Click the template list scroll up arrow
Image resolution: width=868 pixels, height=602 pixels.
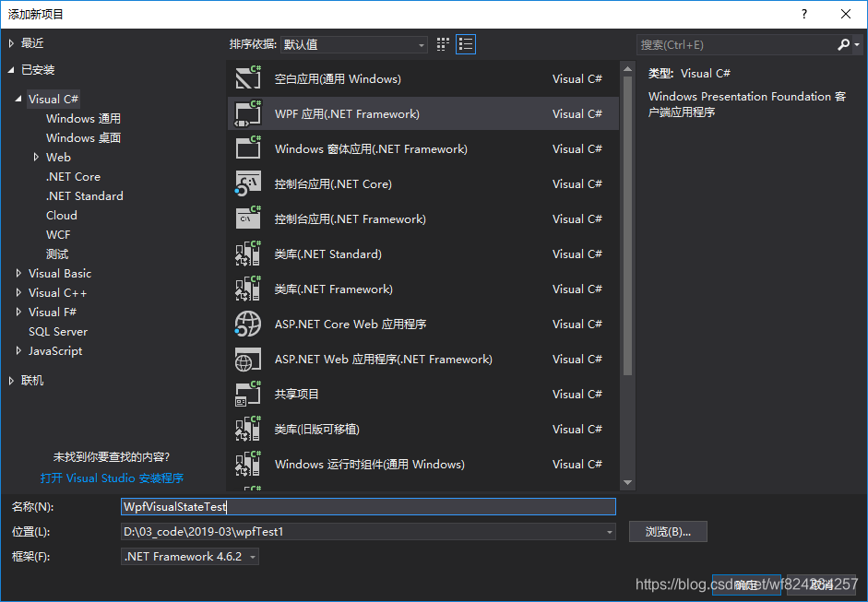627,69
